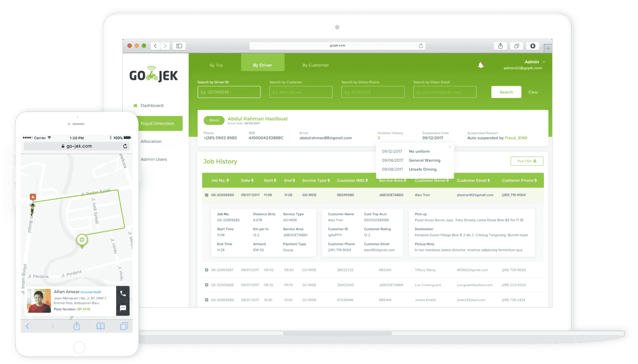Click the Search button

506,92
